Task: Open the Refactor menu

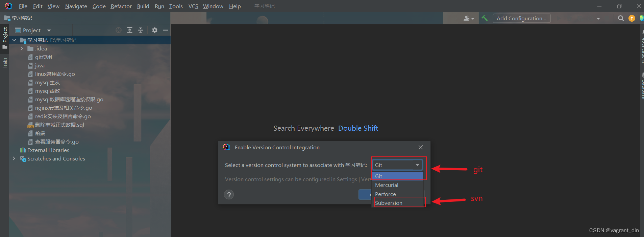Action: (x=121, y=6)
